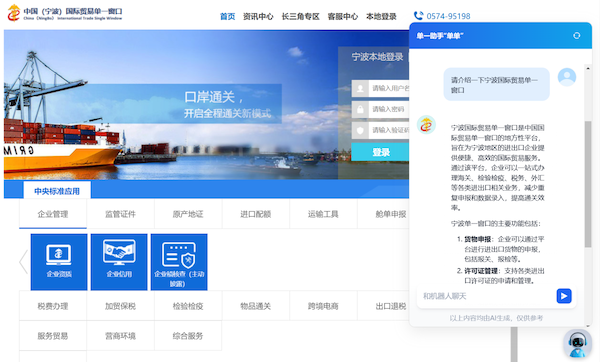Image resolution: width=600 pixels, height=362 pixels.
Task: Click the phone icon next to 0574-95198
Action: click(x=418, y=16)
